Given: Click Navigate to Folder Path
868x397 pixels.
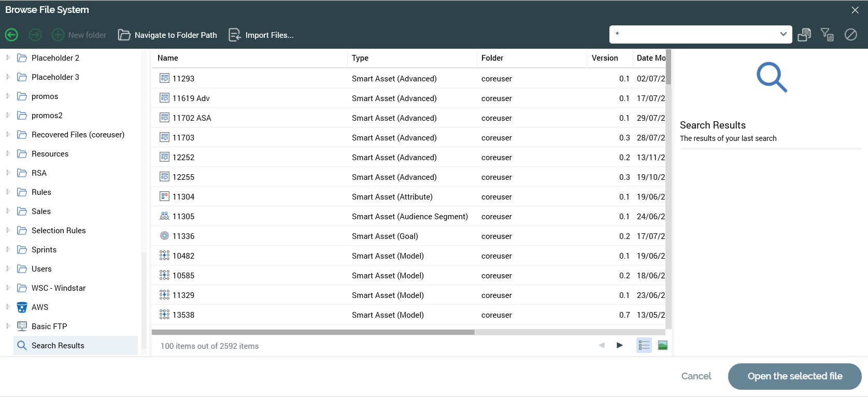Looking at the screenshot, I should pyautogui.click(x=167, y=35).
